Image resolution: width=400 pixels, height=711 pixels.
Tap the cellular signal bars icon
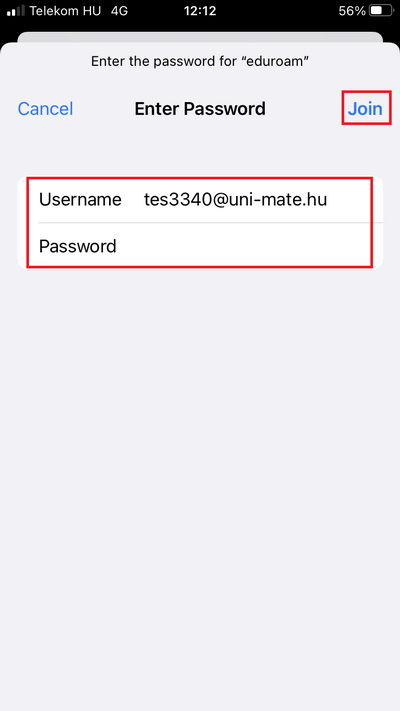[x=15, y=11]
